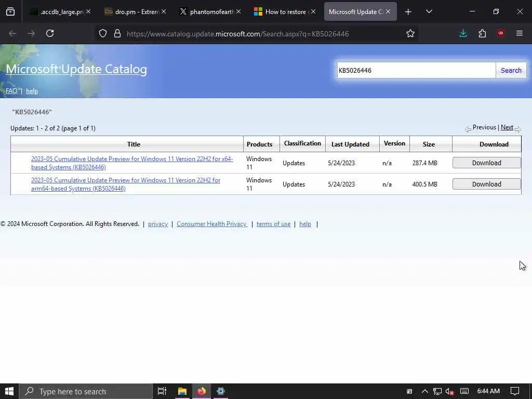Sort results by Title column header
The image size is (532, 399).
point(134,144)
